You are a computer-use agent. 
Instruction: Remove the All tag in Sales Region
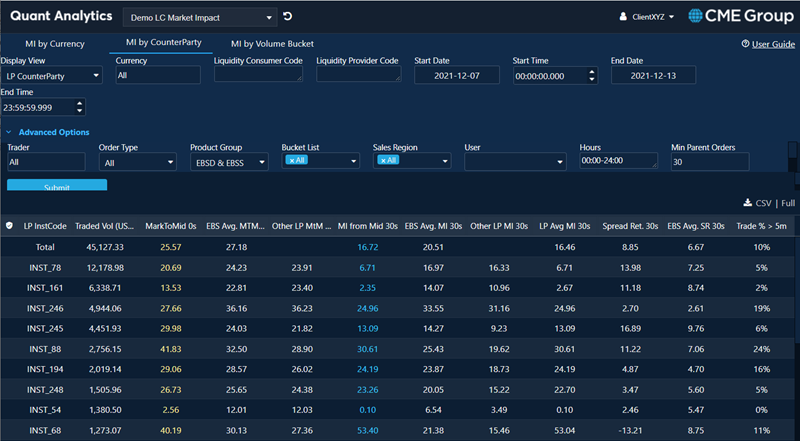(382, 160)
